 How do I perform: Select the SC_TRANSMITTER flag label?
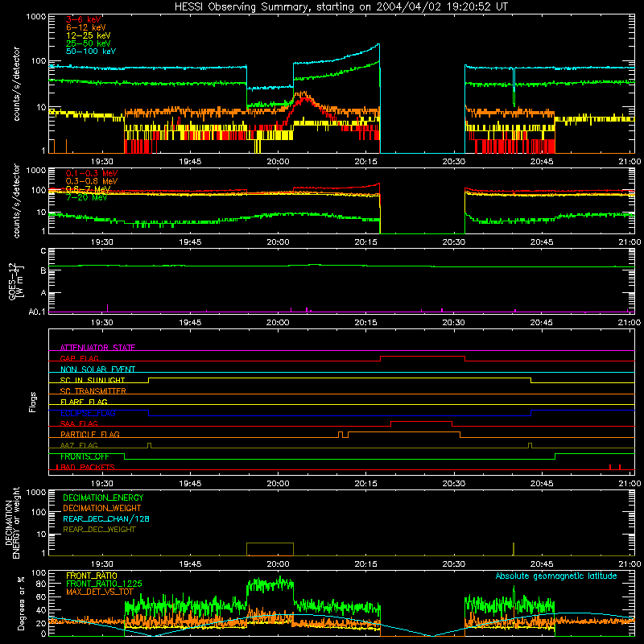[93, 390]
